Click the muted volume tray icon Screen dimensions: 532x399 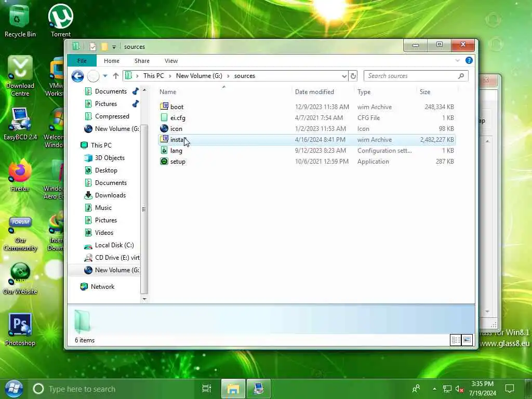tap(459, 389)
